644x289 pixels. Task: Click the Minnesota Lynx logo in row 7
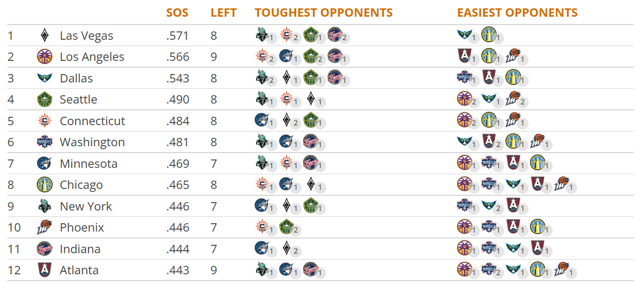pos(45,163)
